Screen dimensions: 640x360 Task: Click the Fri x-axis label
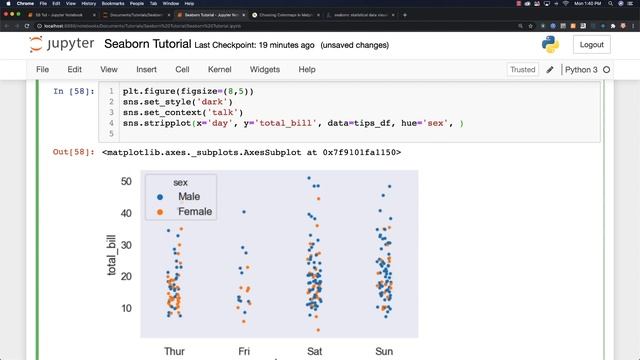pos(244,351)
